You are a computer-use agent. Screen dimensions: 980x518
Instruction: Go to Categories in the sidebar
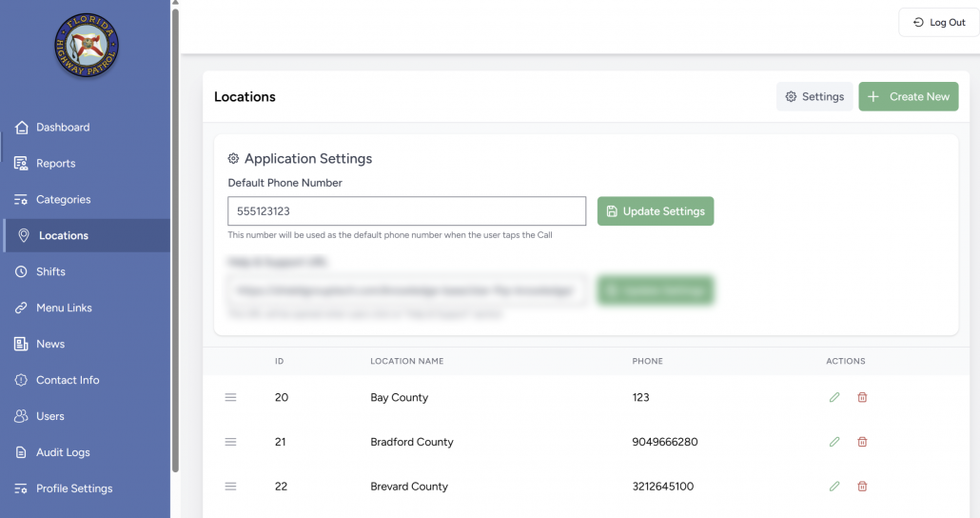[x=63, y=200]
